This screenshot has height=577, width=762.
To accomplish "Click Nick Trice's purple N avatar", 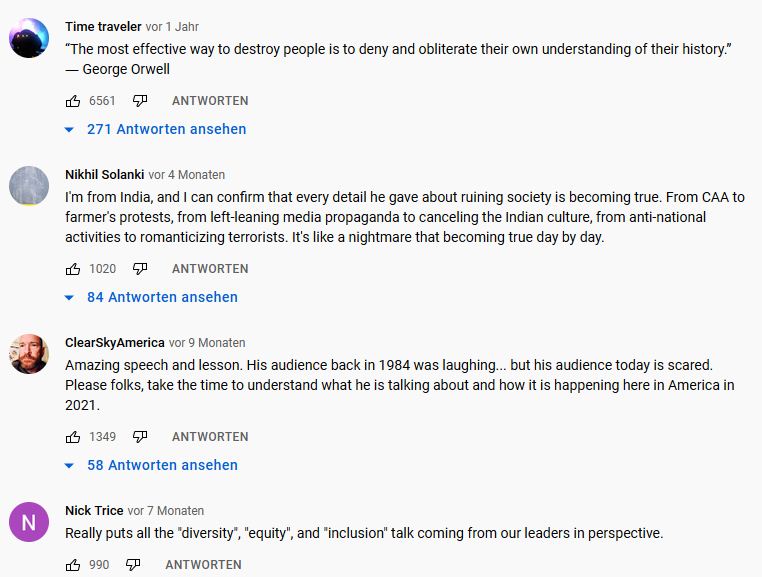I will [29, 522].
